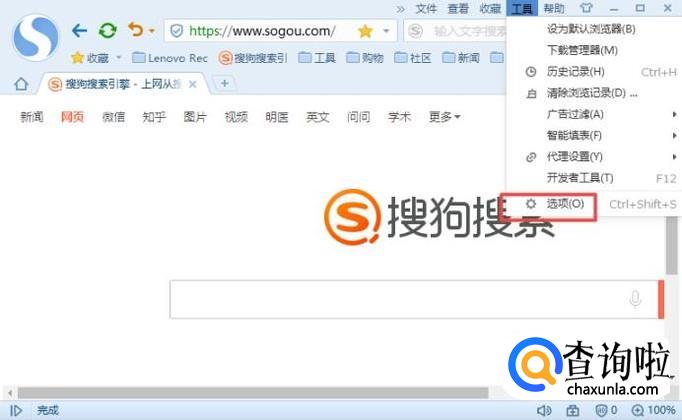Screen dimensions: 682x420
Task: Open 选项(O) settings menu entry
Action: (594, 204)
